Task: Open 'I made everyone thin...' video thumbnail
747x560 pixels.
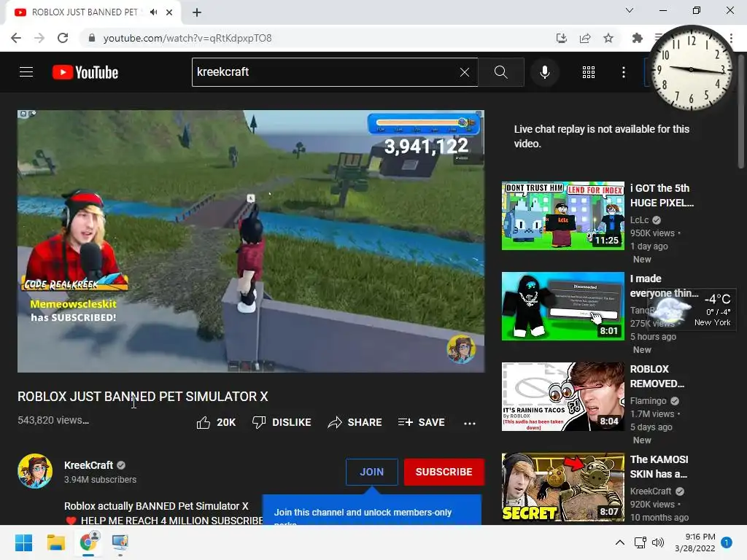Action: [562, 306]
